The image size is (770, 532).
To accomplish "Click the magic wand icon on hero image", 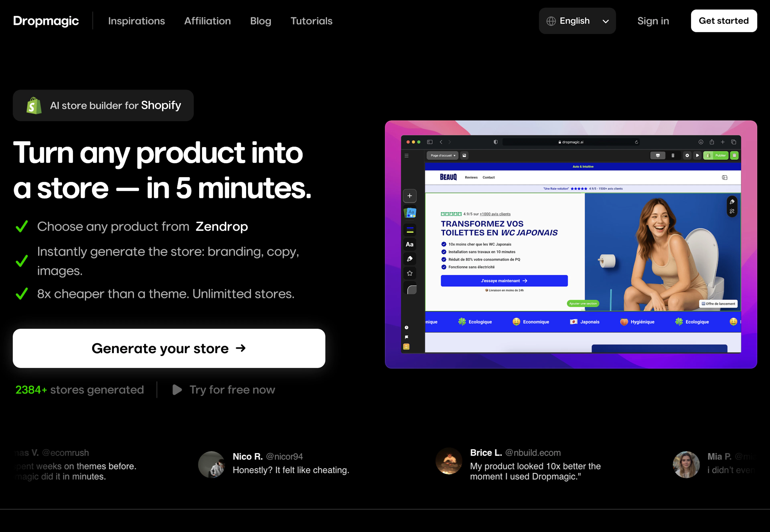I will click(732, 211).
